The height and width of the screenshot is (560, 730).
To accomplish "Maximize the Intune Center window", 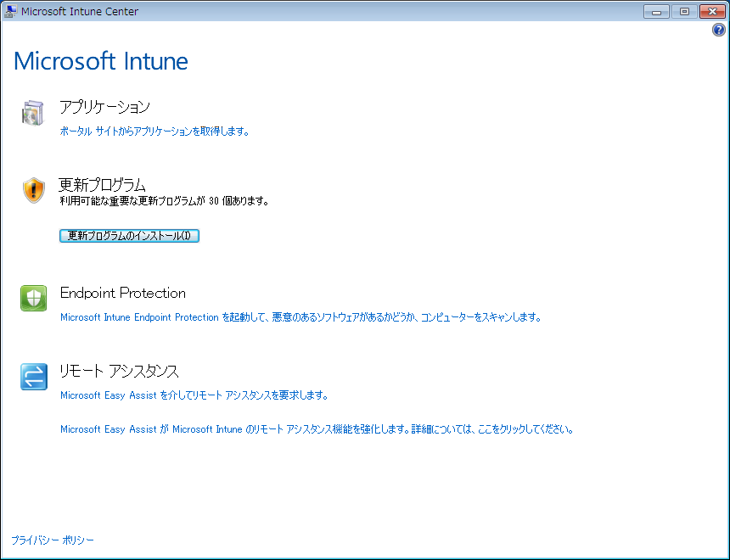I will (684, 12).
